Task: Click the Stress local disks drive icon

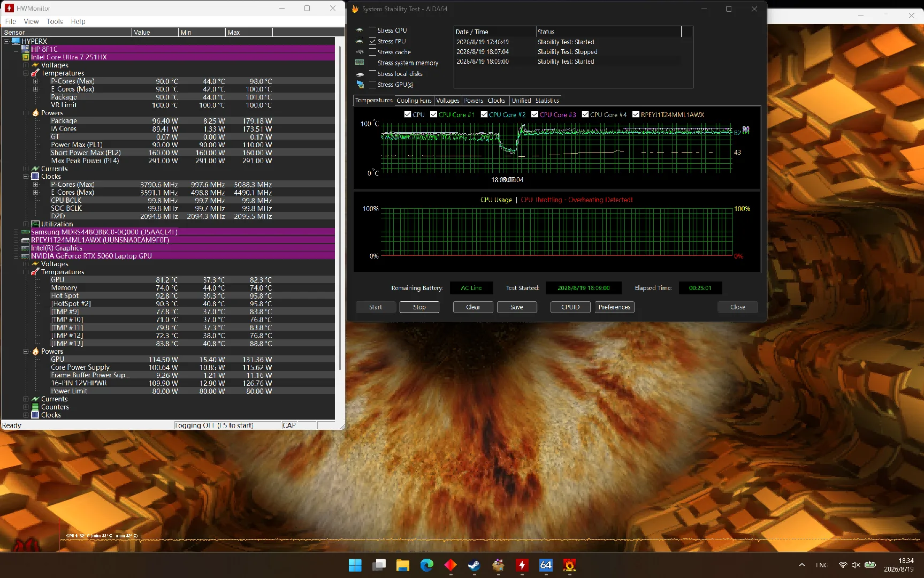Action: (360, 74)
